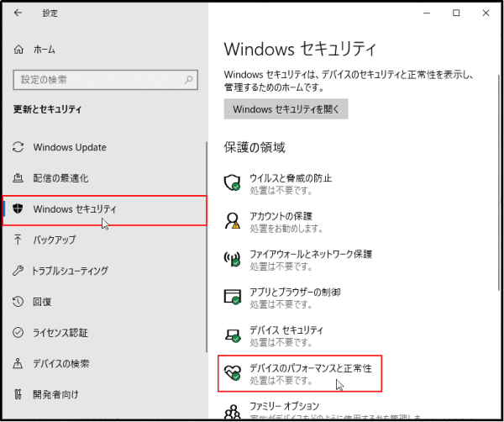504x422 pixels.
Task: Open 回復 settings
Action: [x=42, y=302]
